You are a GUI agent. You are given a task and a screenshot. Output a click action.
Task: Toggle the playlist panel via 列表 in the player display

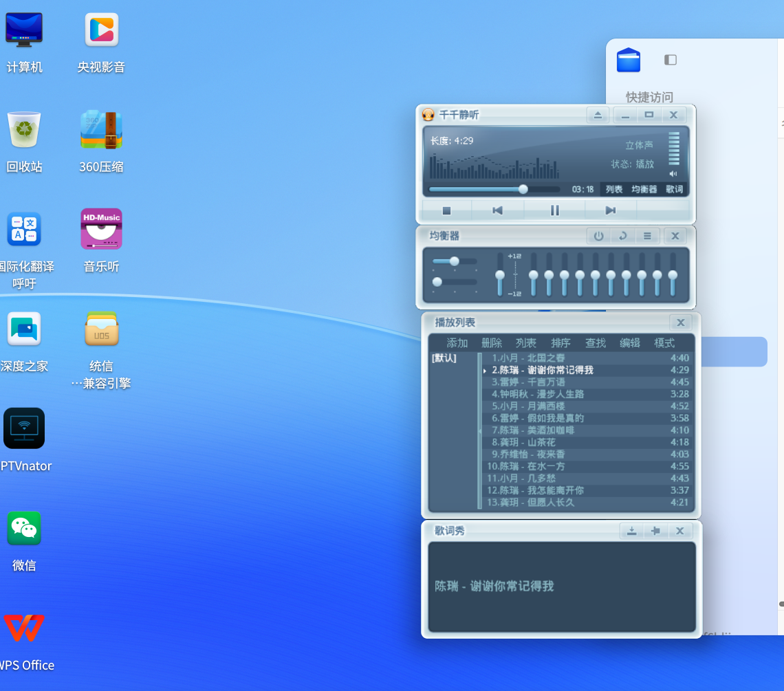tap(614, 189)
